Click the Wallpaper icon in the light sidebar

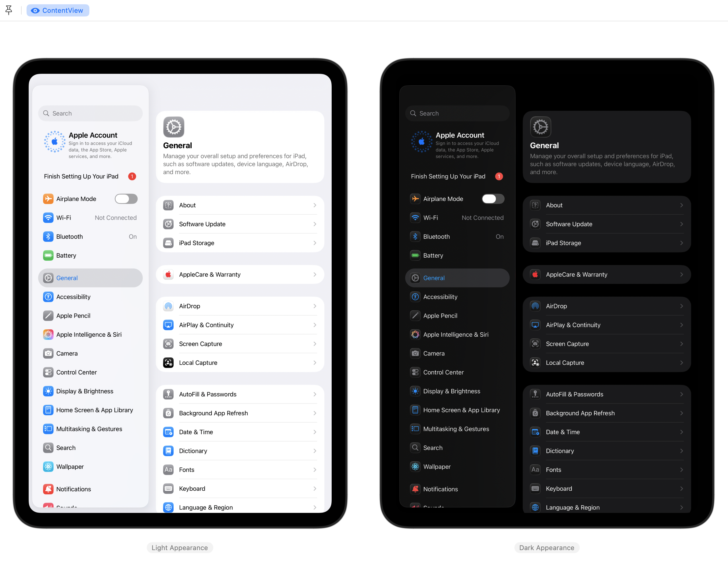48,467
